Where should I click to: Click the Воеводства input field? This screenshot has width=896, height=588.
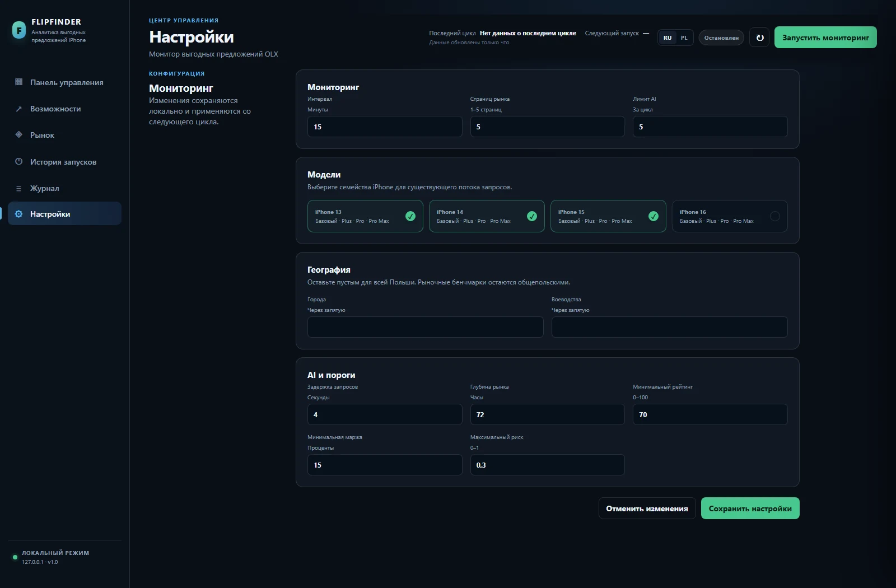click(x=669, y=327)
